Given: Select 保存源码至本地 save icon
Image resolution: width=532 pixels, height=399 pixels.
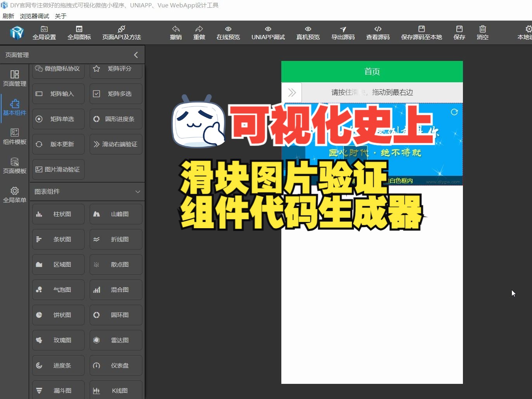Looking at the screenshot, I should click(421, 33).
